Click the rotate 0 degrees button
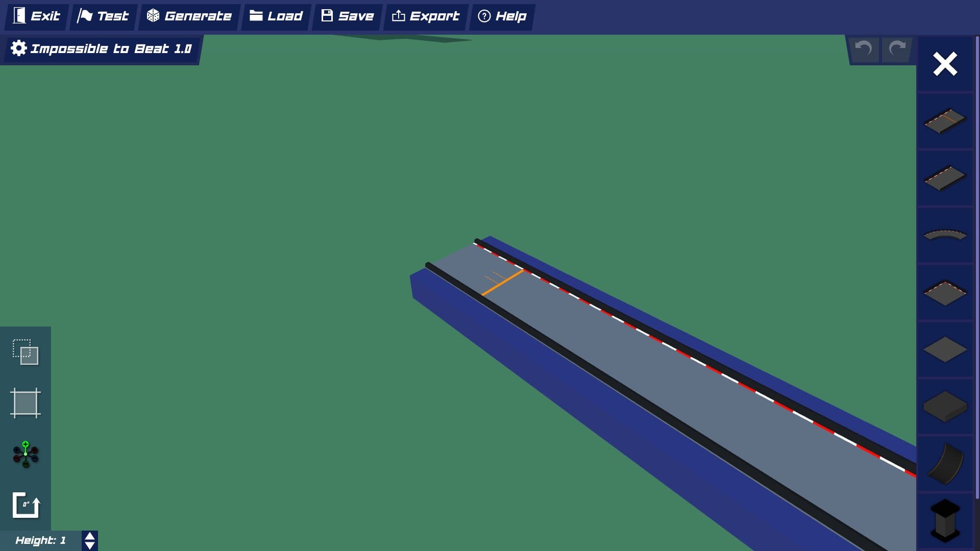The image size is (980, 551). pyautogui.click(x=26, y=505)
